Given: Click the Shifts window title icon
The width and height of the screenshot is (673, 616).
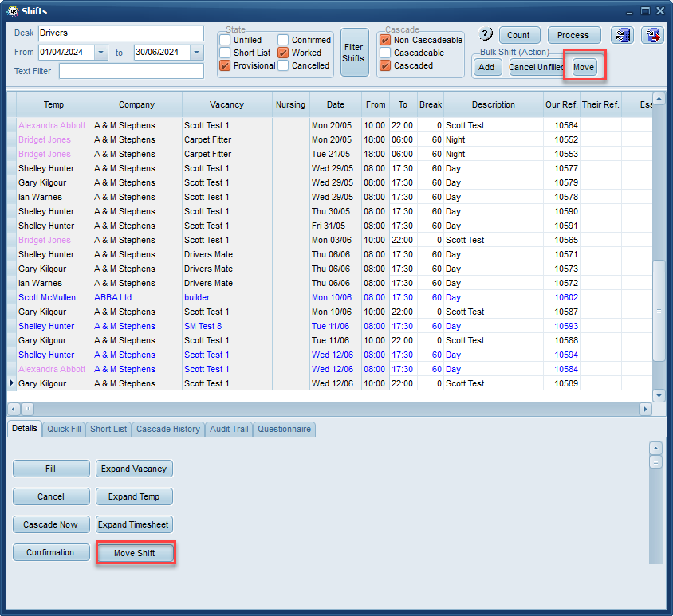Looking at the screenshot, I should pos(13,10).
